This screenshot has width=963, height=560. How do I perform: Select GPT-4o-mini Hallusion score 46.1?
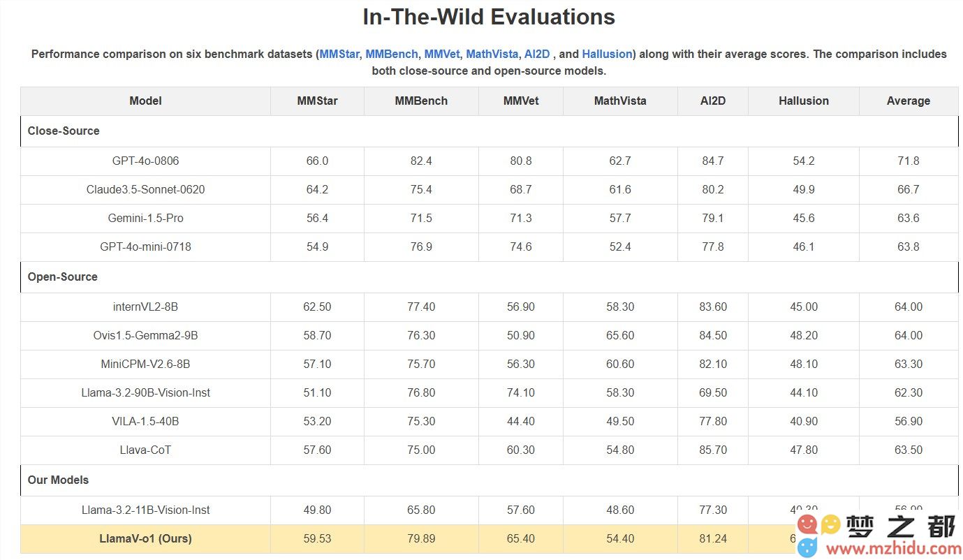[x=804, y=246]
